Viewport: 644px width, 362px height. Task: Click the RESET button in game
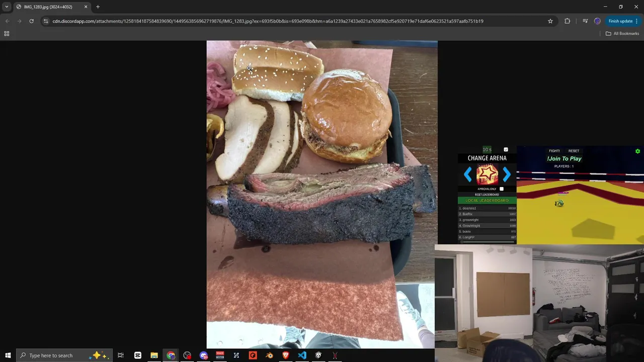[x=574, y=151]
